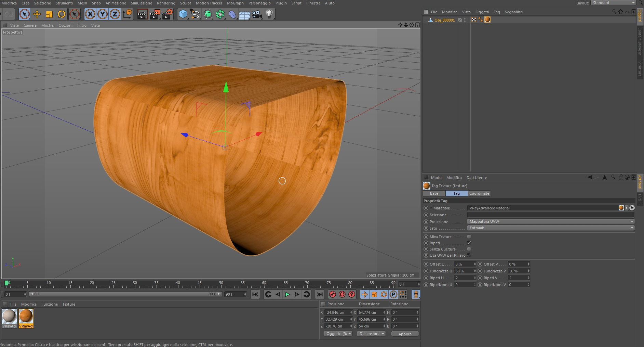Uncheck the Ripeti checkbox
644x347 pixels.
click(469, 243)
